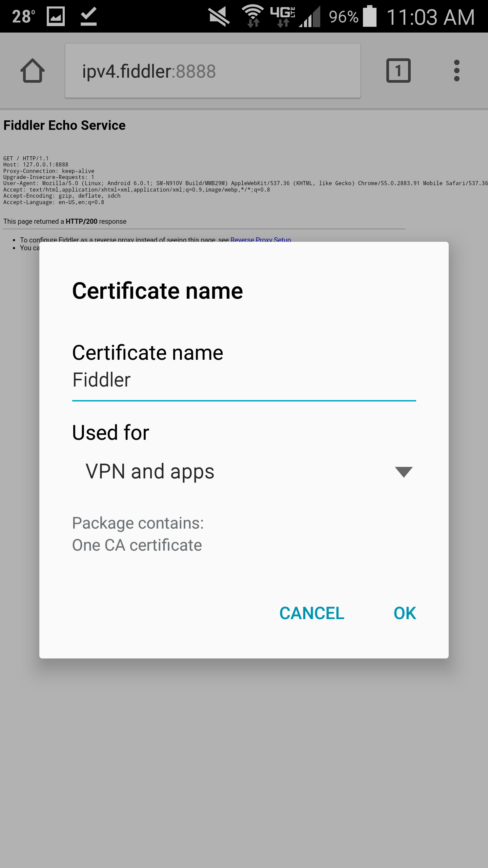Image resolution: width=488 pixels, height=868 pixels.
Task: Open the tab switcher showing 1 tab
Action: [x=398, y=71]
